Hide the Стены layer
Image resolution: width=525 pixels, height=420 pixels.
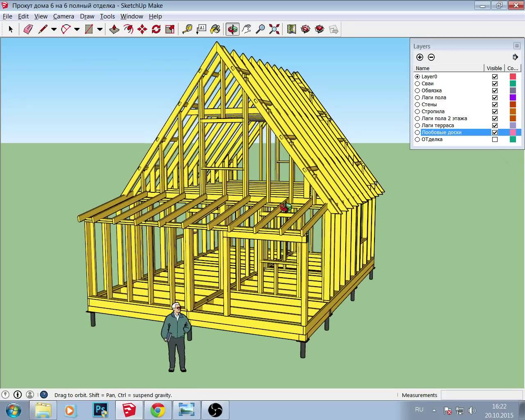[495, 105]
